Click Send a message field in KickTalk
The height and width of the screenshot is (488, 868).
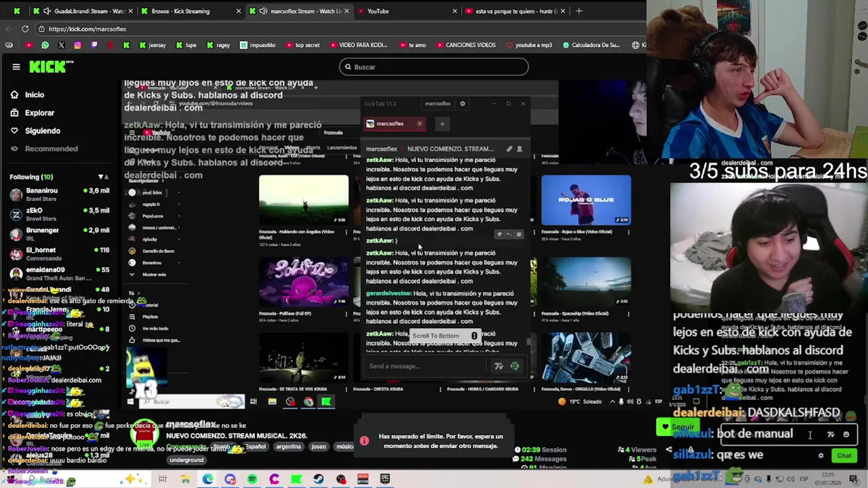[x=426, y=366]
